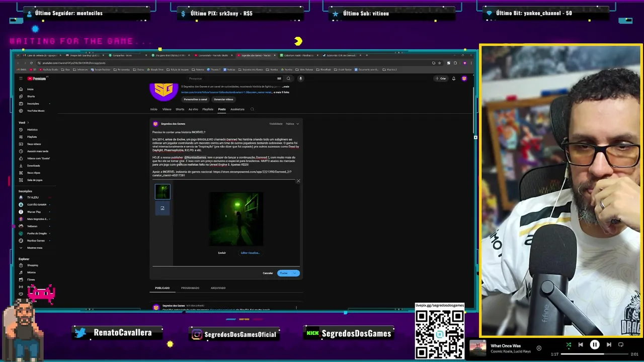Go to Shorts in the sidebar

(31, 96)
